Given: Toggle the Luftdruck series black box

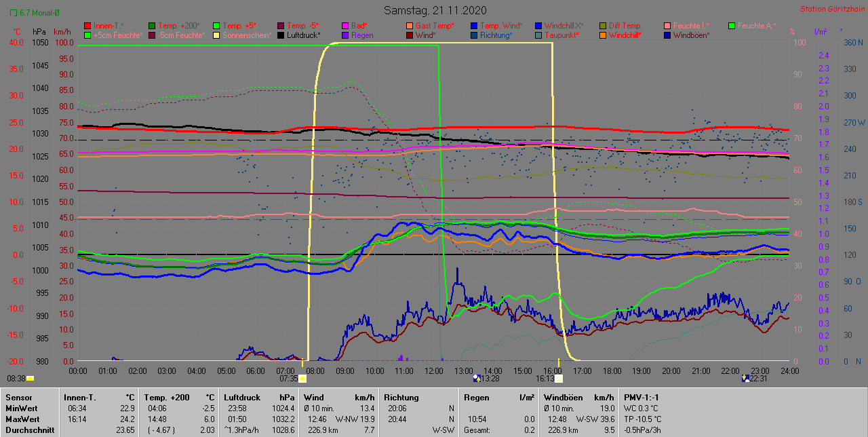Looking at the screenshot, I should point(280,35).
